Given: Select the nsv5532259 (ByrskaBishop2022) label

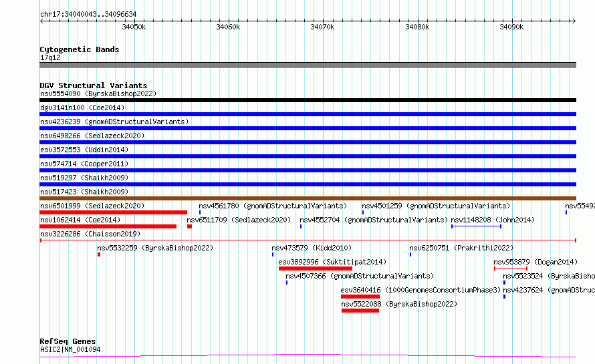Looking at the screenshot, I should click(x=155, y=248).
